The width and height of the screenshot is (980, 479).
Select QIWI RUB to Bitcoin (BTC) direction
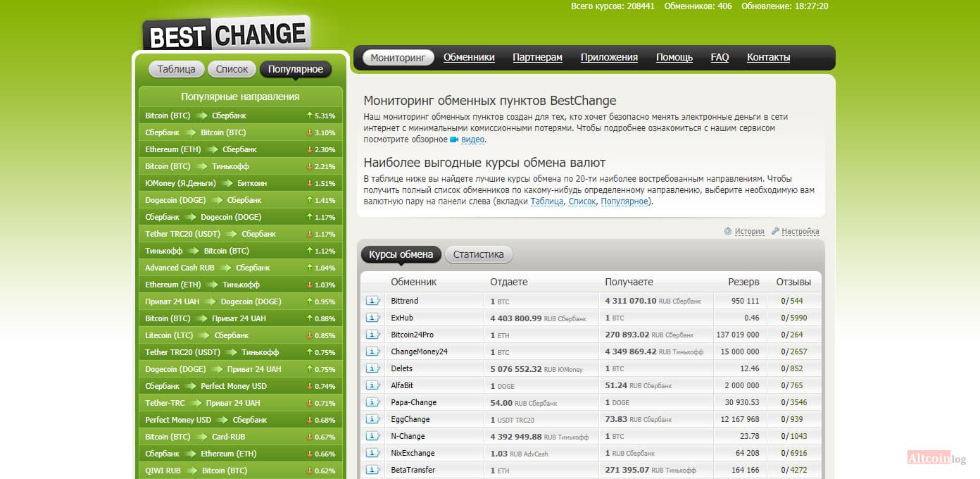coord(240,470)
